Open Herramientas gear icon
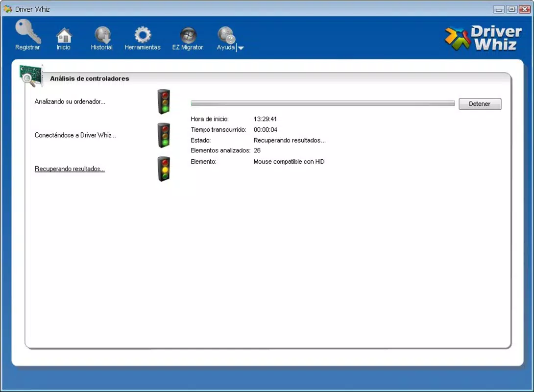Image resolution: width=534 pixels, height=392 pixels. click(143, 35)
